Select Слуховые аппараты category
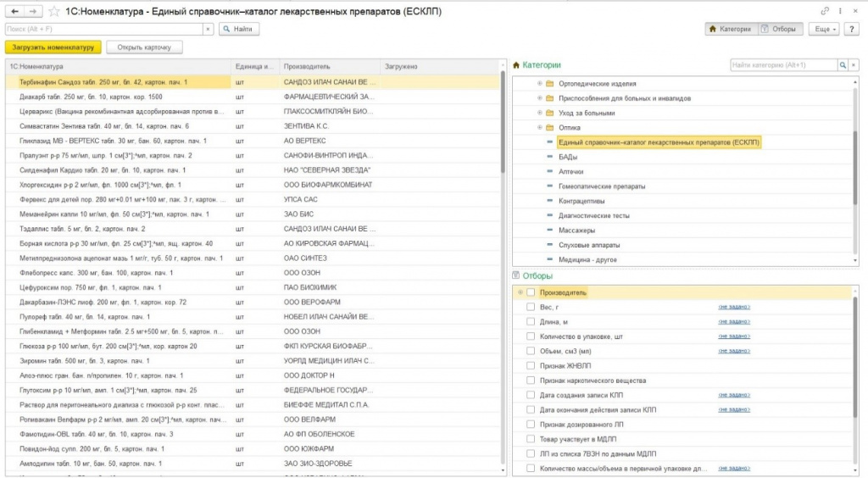Viewport: 868px width, 478px height. point(589,245)
